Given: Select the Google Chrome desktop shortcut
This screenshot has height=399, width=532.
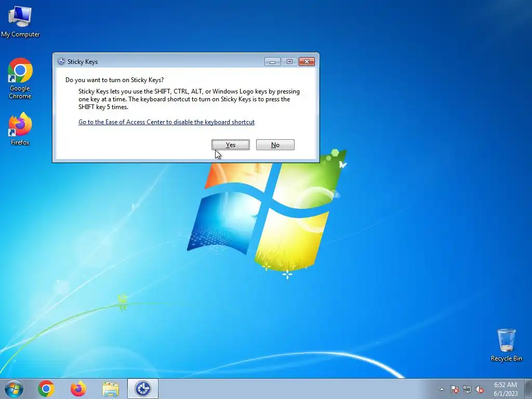Looking at the screenshot, I should pyautogui.click(x=20, y=78).
